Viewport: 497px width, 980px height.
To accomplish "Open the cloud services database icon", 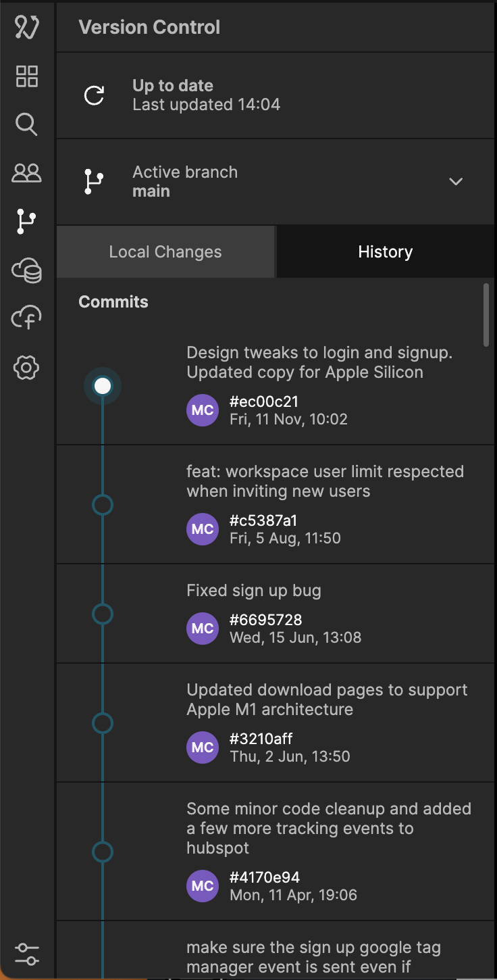I will click(27, 271).
